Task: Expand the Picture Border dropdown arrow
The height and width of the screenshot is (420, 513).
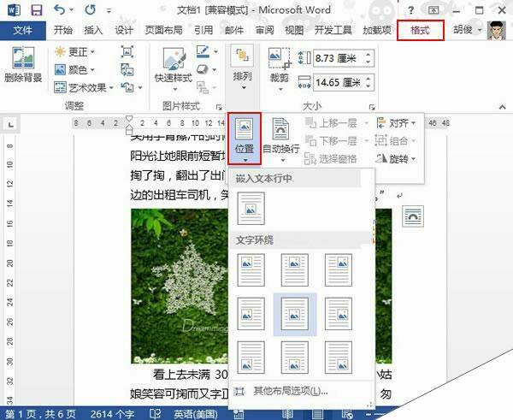Action: point(215,51)
